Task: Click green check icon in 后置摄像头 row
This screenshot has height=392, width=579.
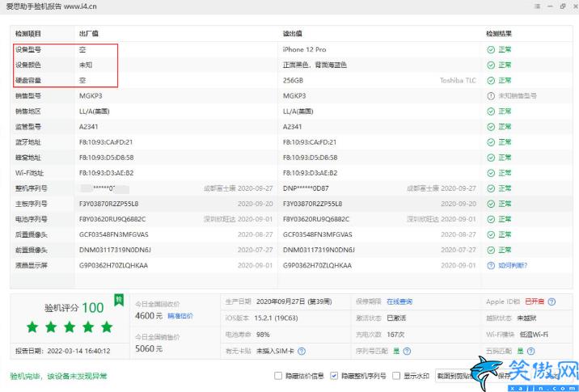Action: pos(491,234)
